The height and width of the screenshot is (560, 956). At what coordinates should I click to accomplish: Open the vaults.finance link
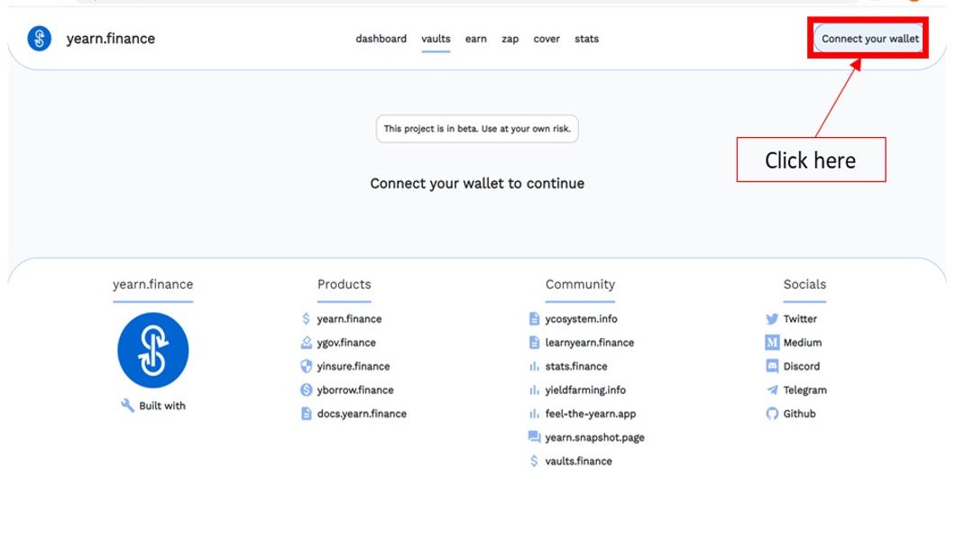coord(579,462)
